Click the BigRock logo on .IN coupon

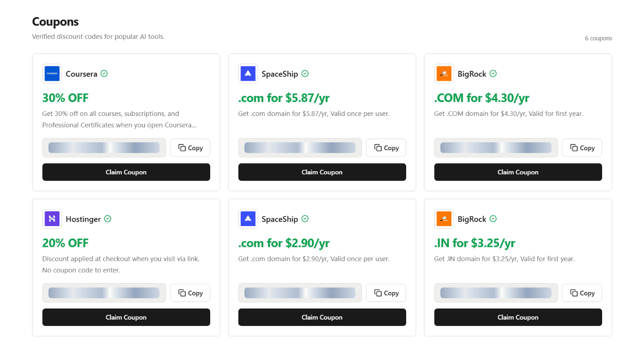444,219
